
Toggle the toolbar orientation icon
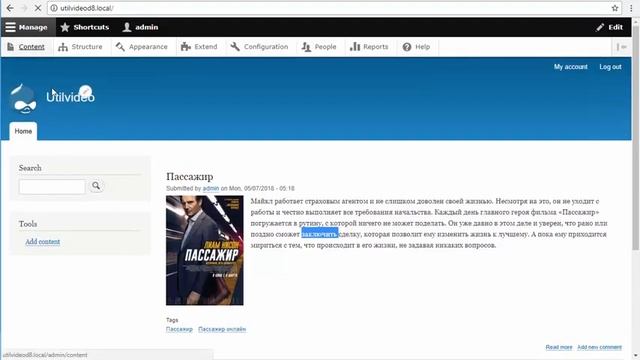(622, 47)
